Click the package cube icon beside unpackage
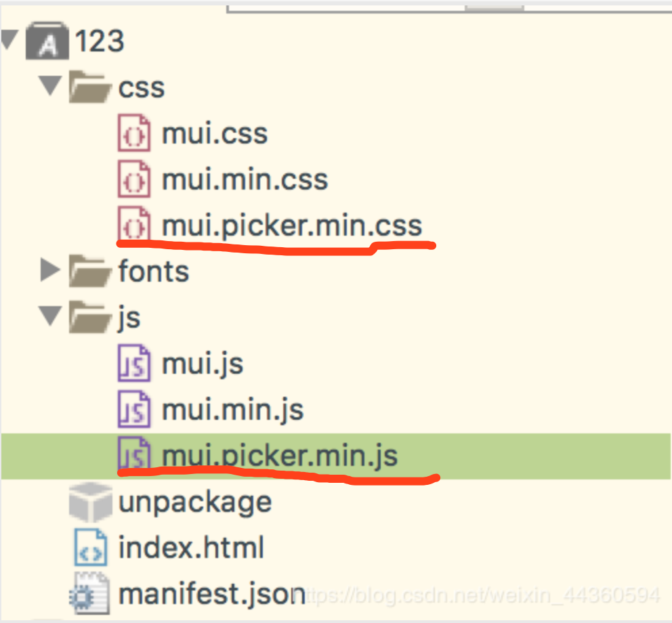The image size is (672, 623). click(x=90, y=502)
